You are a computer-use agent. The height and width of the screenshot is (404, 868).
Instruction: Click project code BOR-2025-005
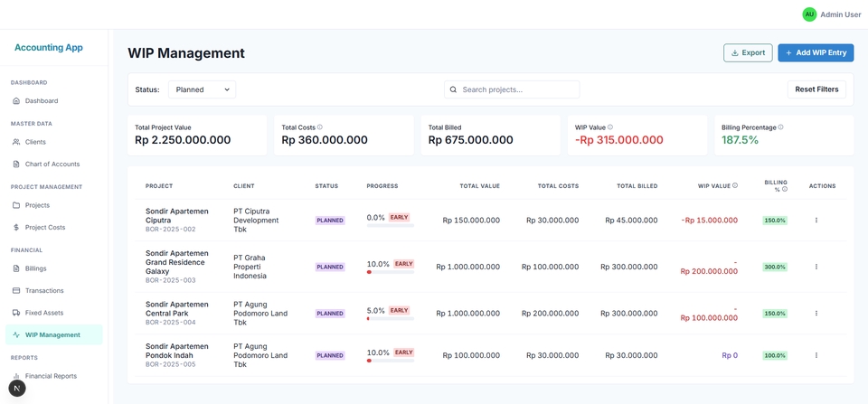click(x=171, y=365)
